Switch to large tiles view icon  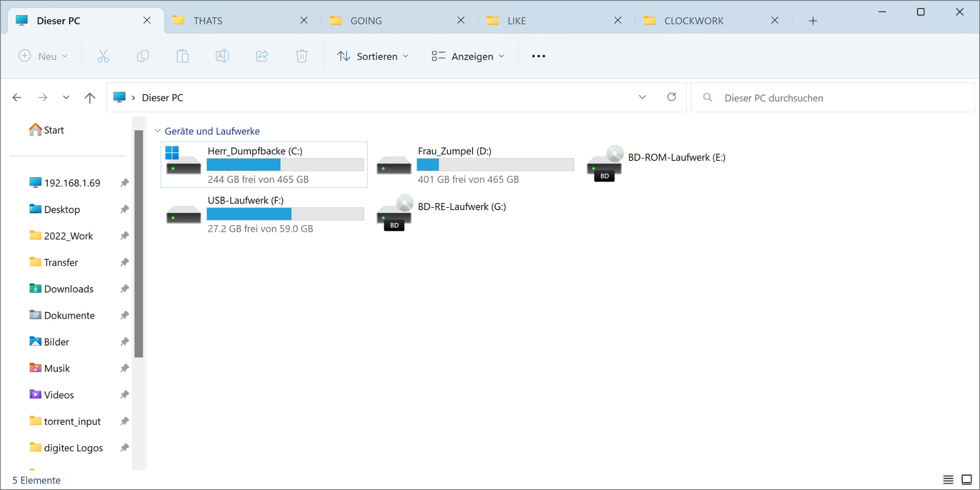pyautogui.click(x=967, y=479)
